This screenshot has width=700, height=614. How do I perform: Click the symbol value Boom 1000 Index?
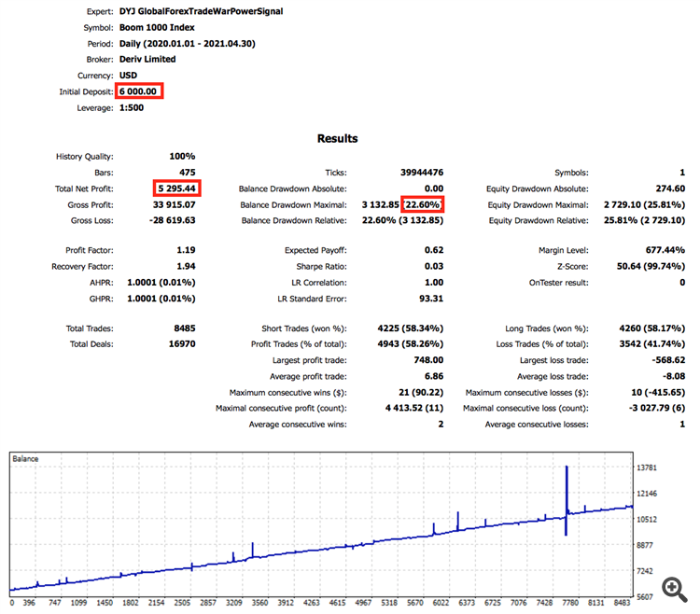157,27
